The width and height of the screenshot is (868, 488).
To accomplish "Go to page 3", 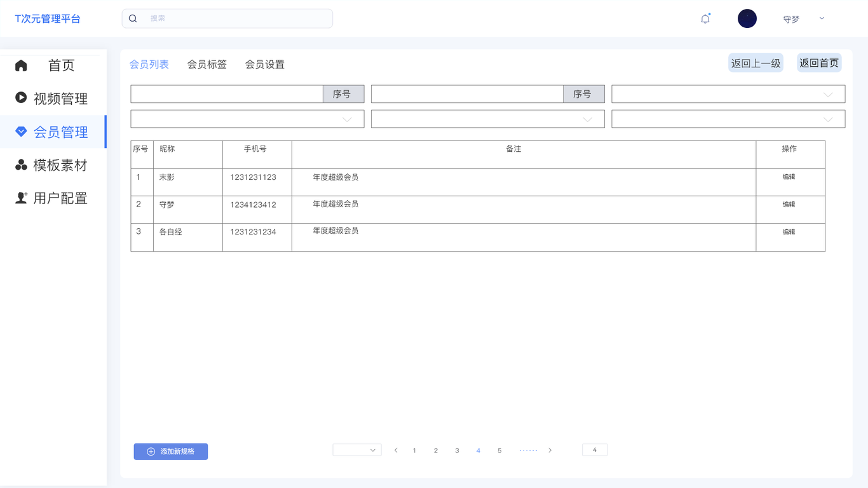I will click(x=457, y=451).
